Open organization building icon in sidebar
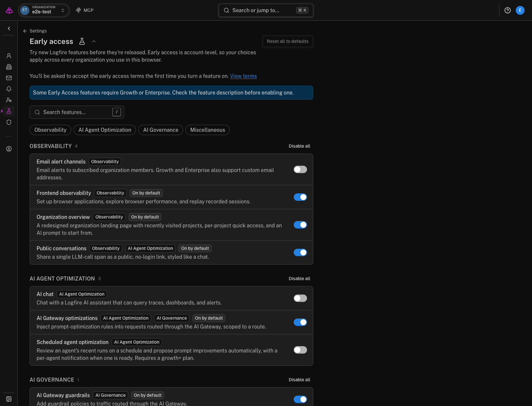 click(x=9, y=67)
